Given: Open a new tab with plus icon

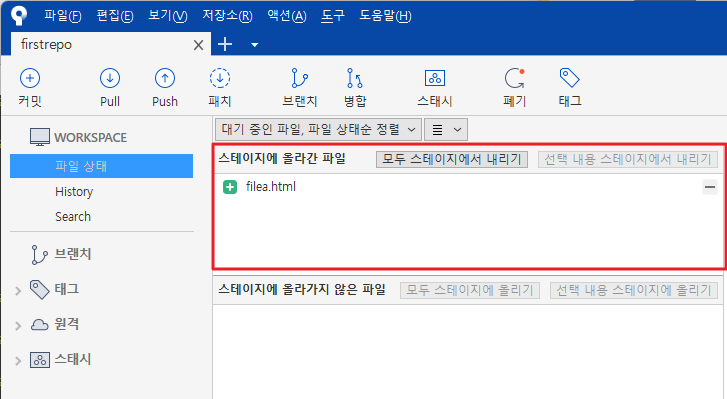Looking at the screenshot, I should pos(225,44).
